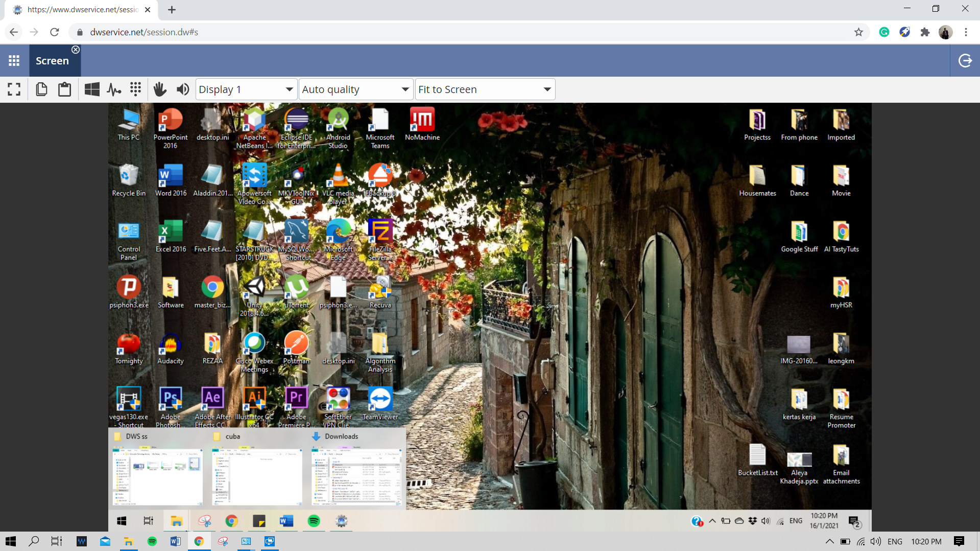
Task: Open VLC media player shortcut
Action: 338,184
